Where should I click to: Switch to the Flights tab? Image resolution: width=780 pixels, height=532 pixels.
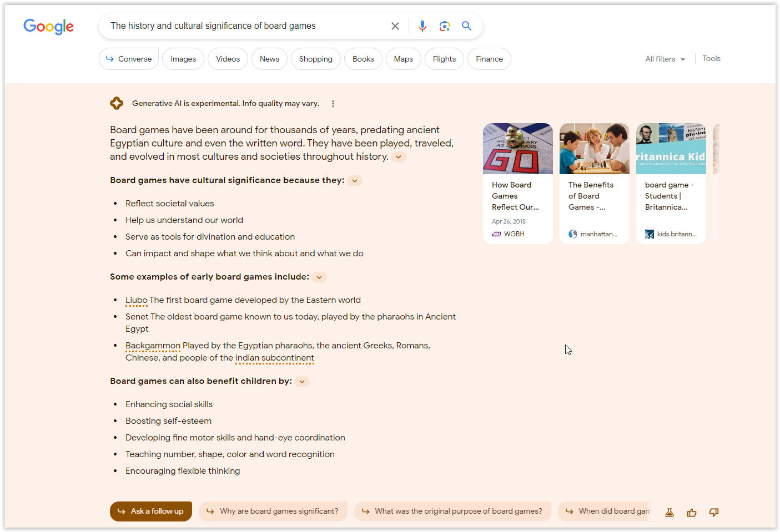point(444,58)
